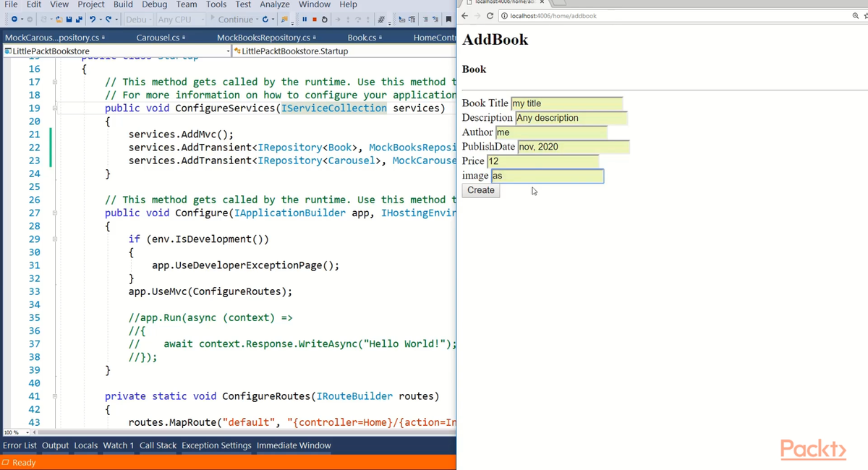Undo the last edit with the Undo icon
Viewport: 868px width, 470px height.
[93, 20]
